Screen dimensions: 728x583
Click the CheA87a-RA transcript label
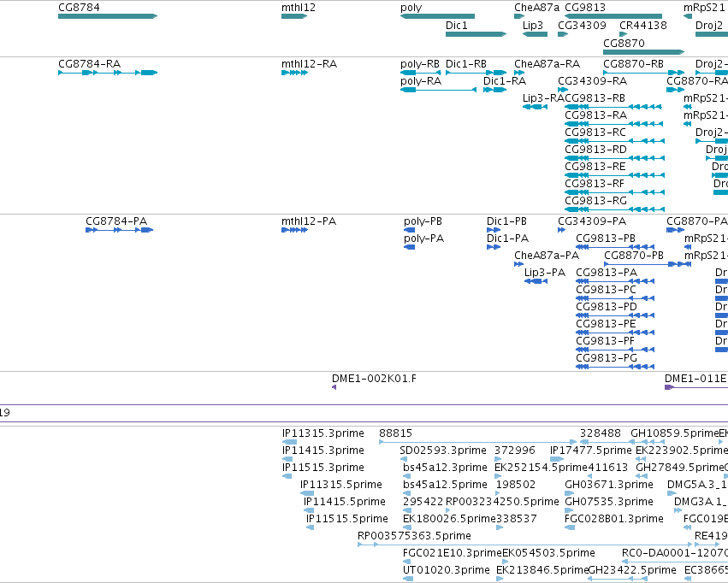point(547,63)
